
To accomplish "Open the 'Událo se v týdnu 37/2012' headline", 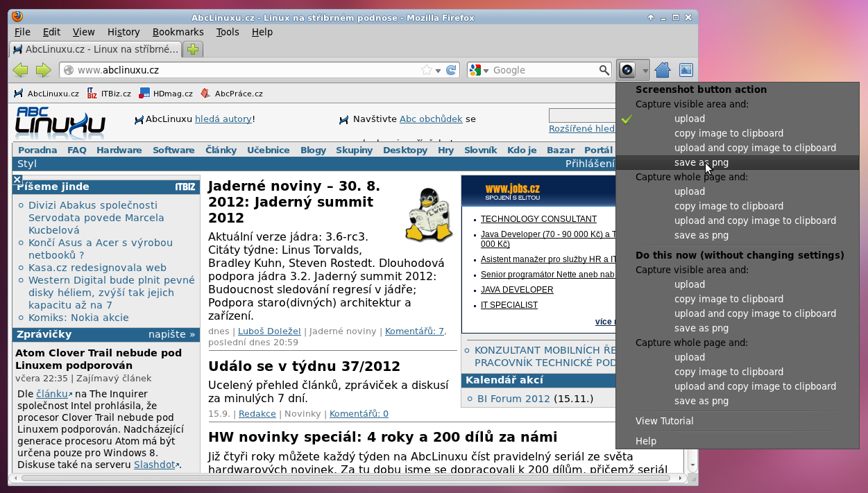I will click(x=304, y=366).
